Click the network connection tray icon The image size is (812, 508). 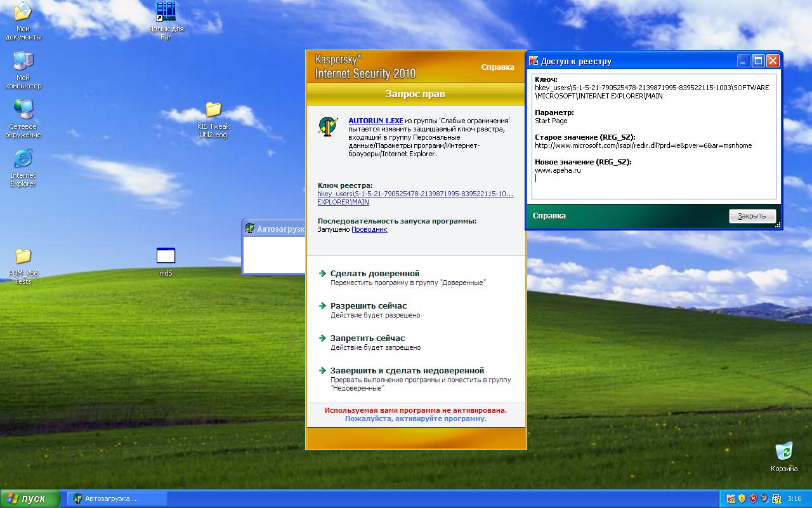pyautogui.click(x=776, y=498)
